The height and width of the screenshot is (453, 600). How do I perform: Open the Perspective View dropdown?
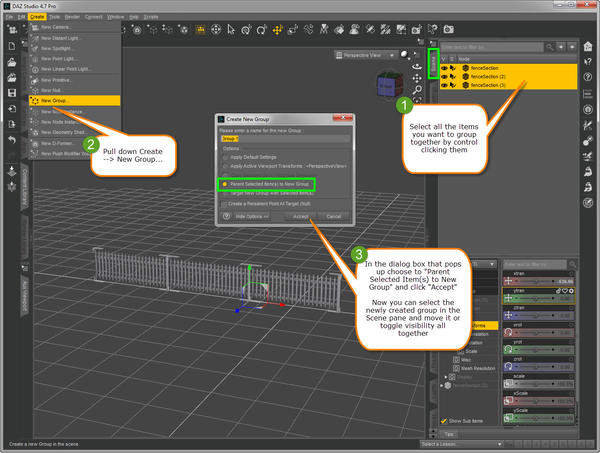click(366, 55)
